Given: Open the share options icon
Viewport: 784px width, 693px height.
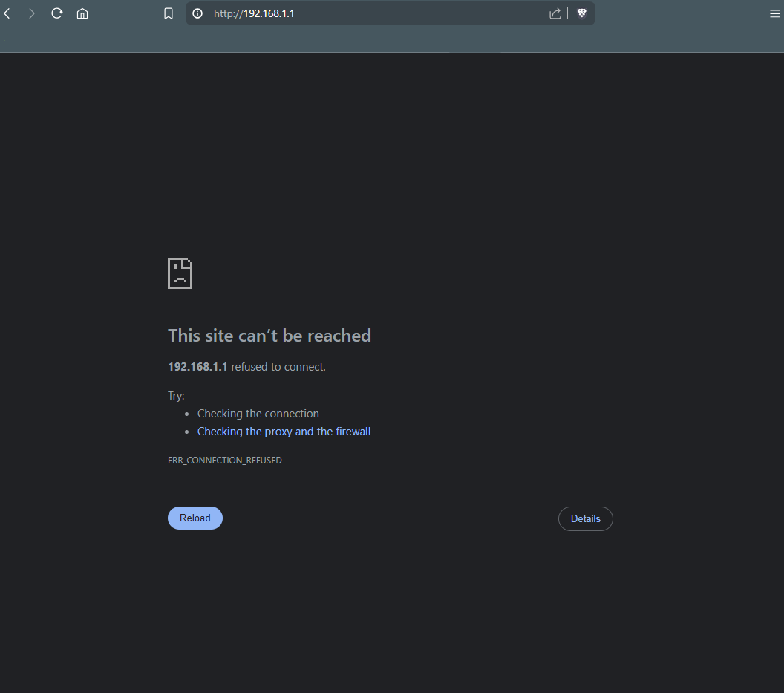Looking at the screenshot, I should [x=555, y=13].
